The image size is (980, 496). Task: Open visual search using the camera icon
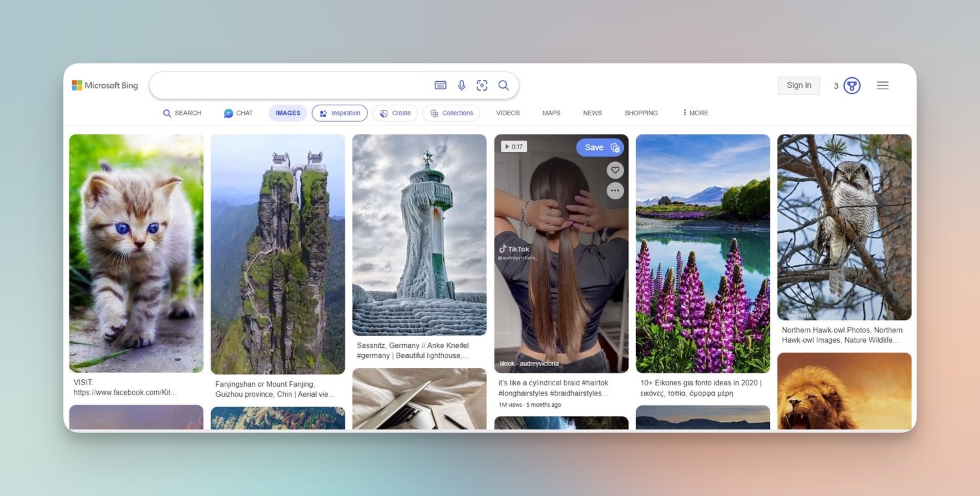click(482, 85)
